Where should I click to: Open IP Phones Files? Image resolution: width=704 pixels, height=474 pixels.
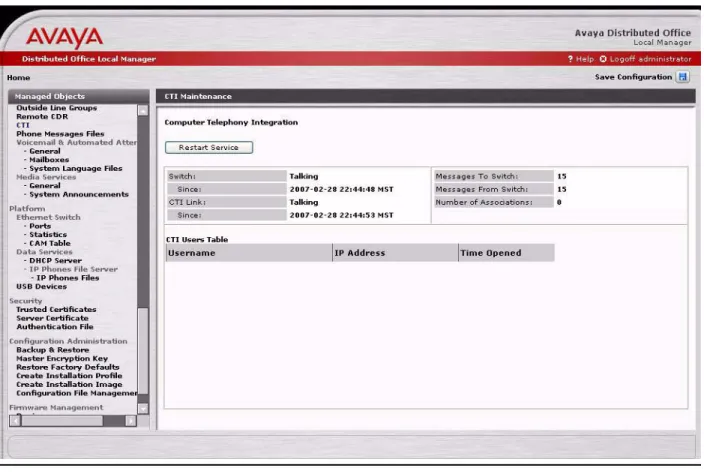(x=68, y=278)
